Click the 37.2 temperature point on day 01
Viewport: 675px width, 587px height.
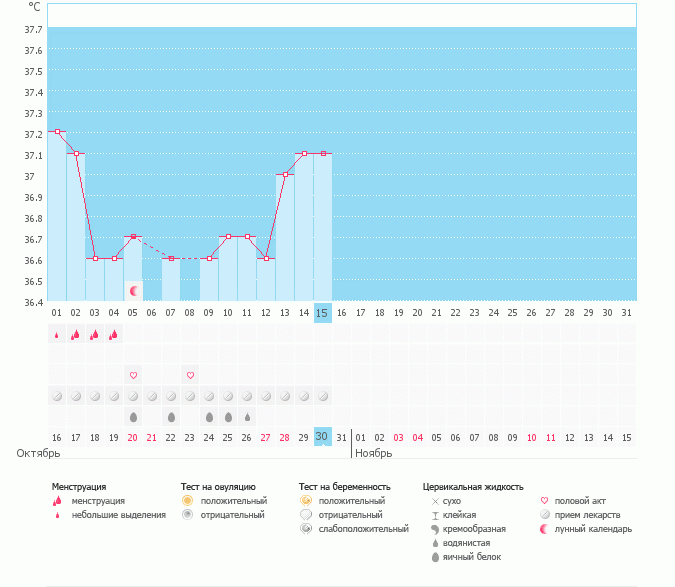tap(57, 132)
